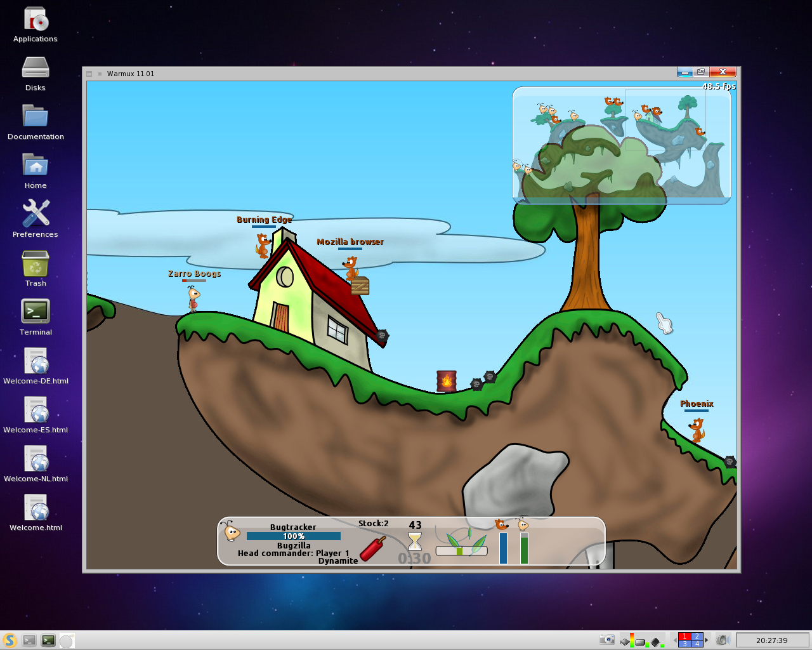Click the minimap overview in the corner
The width and height of the screenshot is (812, 650).
coord(621,145)
